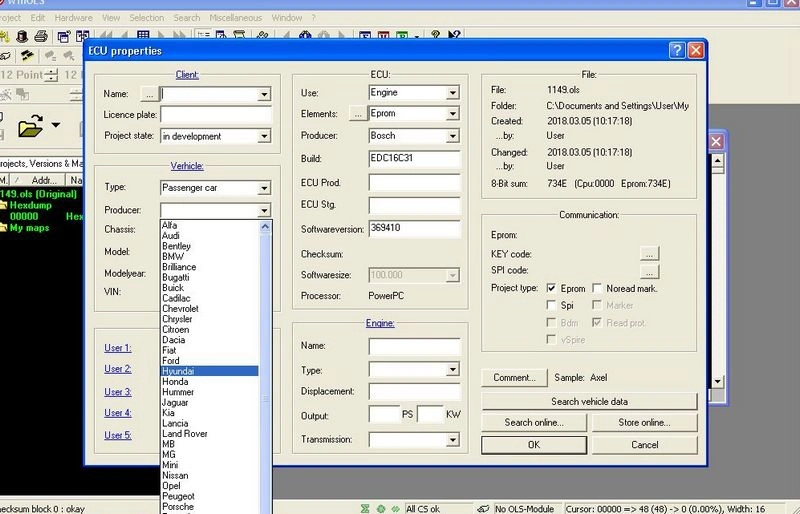
Task: Click the Hexdump folder icon in project tree
Action: [4, 205]
